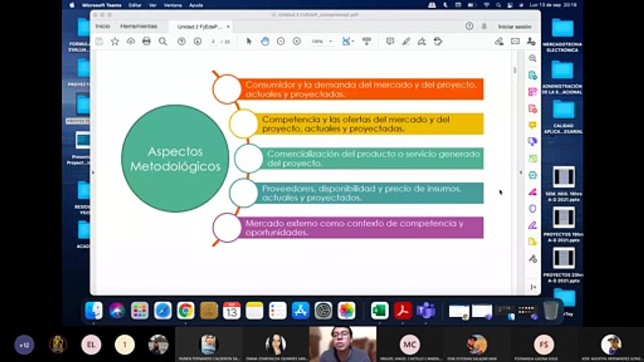
Task: Click the stamp tool icon
Action: tap(438, 42)
